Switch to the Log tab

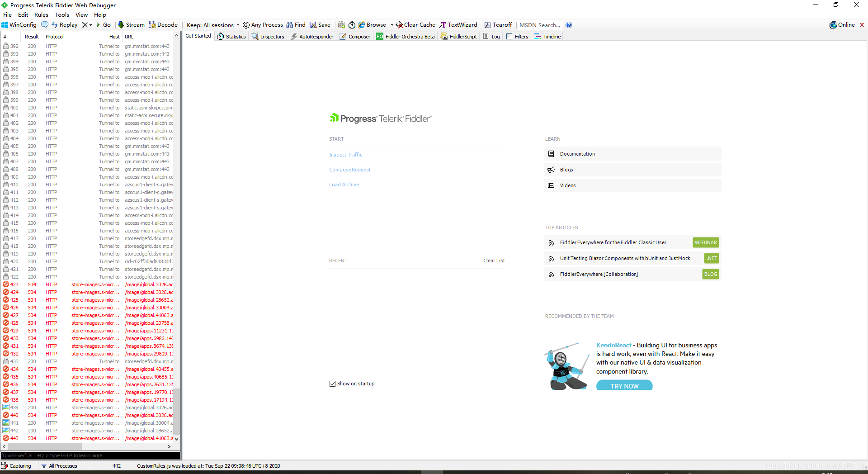tap(492, 37)
